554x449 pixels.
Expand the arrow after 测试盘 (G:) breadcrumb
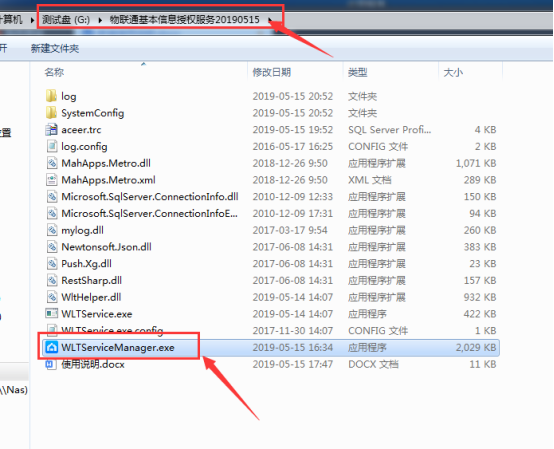100,20
